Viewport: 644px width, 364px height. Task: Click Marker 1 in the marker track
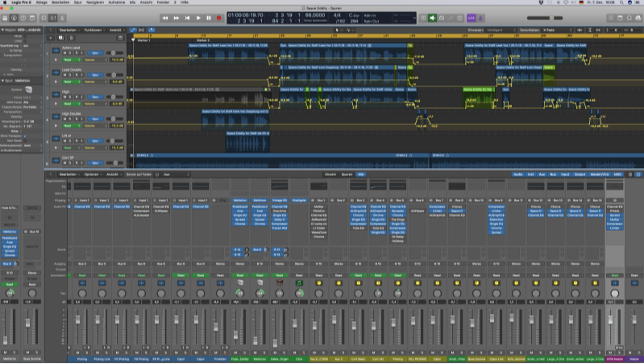tap(143, 40)
